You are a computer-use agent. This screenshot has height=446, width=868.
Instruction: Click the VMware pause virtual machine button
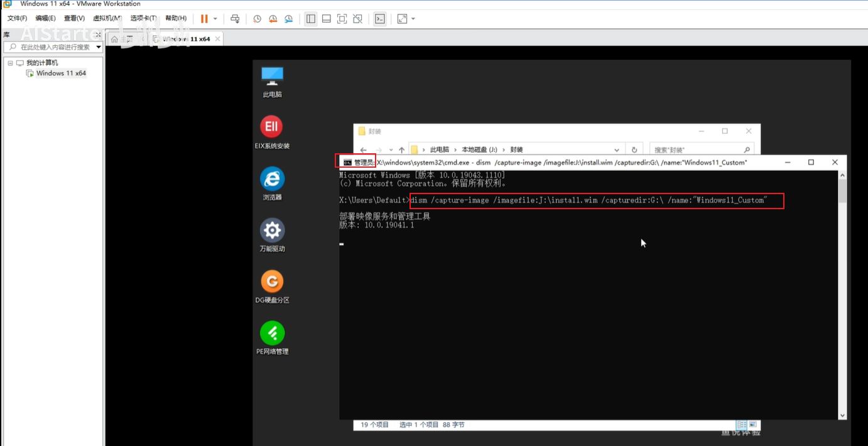click(x=204, y=19)
